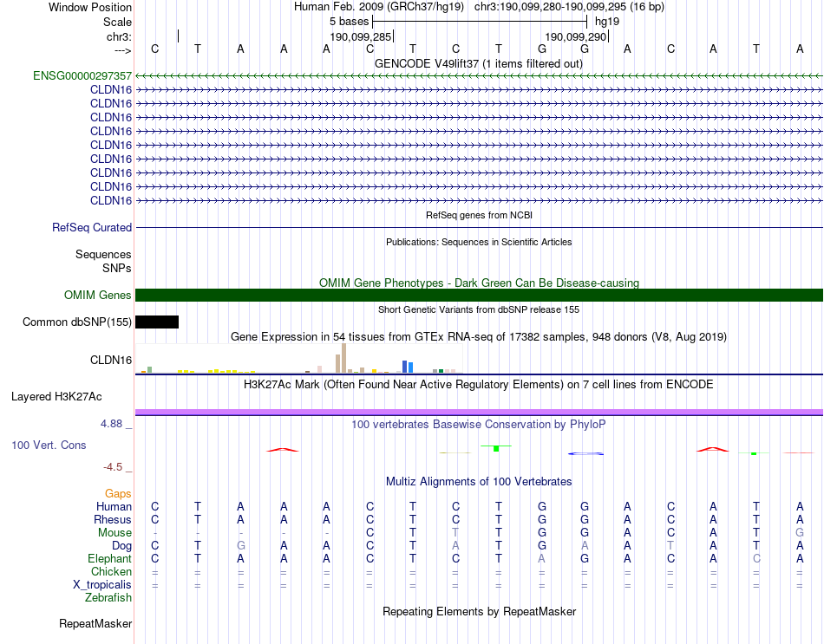Click the hg19 label next to scale bar

607,22
